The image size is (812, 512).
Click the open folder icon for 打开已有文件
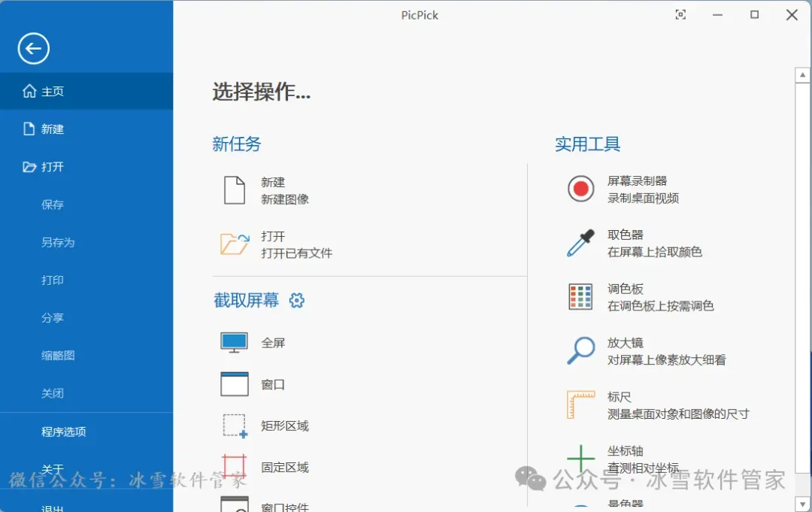235,244
